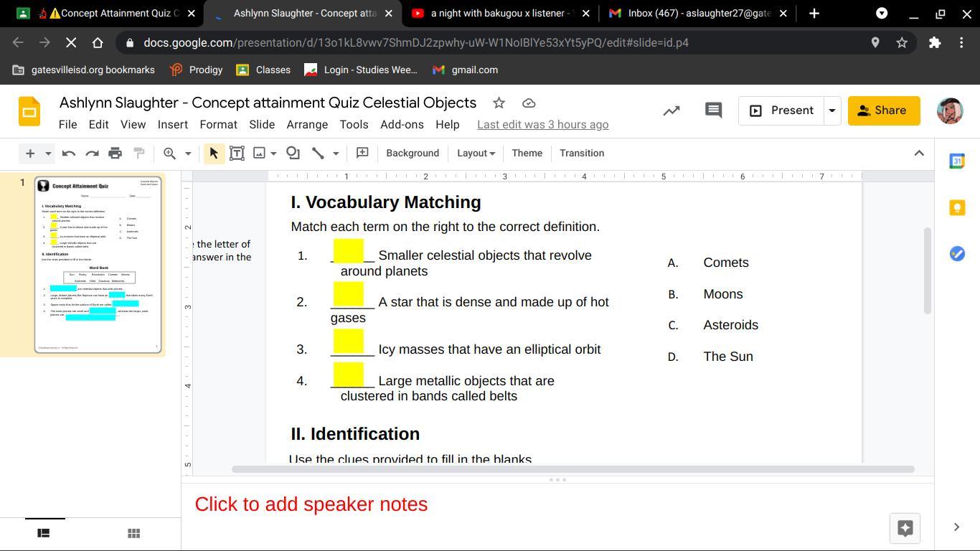Switch to the bakugou YouTube tab

point(500,13)
